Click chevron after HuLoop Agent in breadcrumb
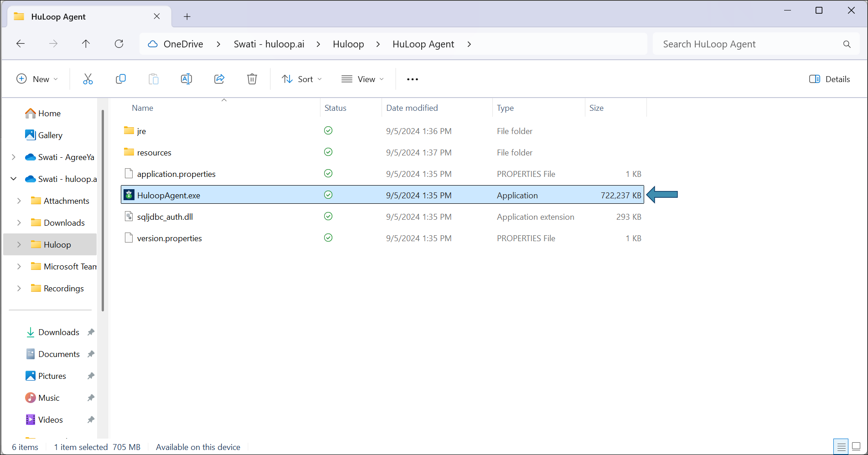The image size is (868, 455). (x=469, y=44)
